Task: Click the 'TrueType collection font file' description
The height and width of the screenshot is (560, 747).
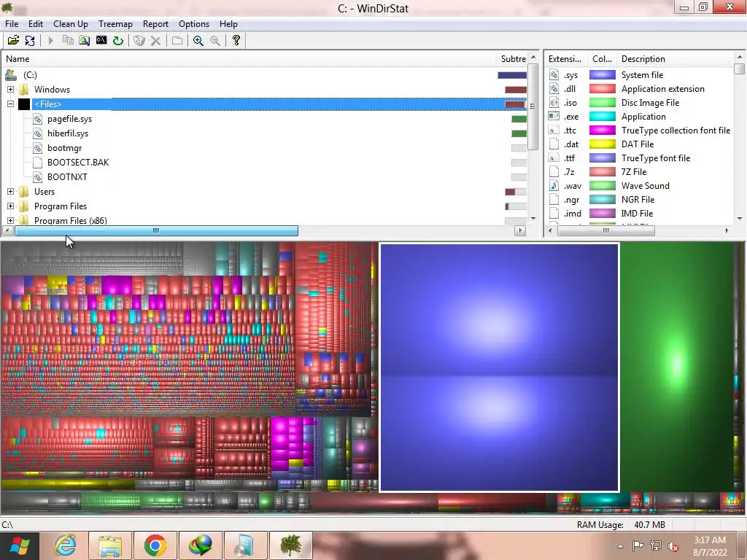Action: coord(676,130)
